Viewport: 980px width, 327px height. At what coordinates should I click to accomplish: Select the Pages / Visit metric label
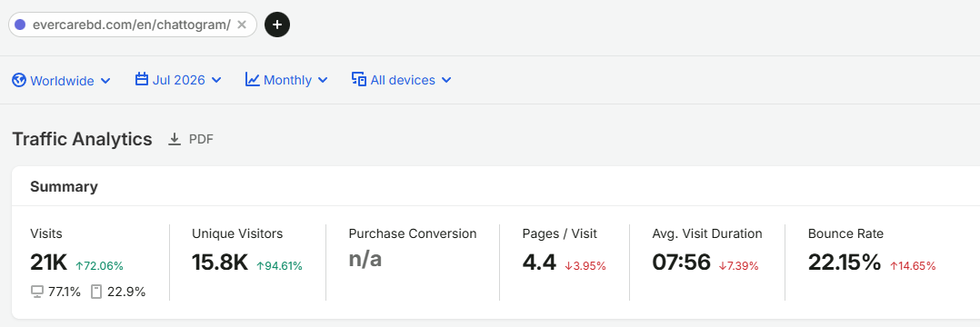(x=559, y=234)
